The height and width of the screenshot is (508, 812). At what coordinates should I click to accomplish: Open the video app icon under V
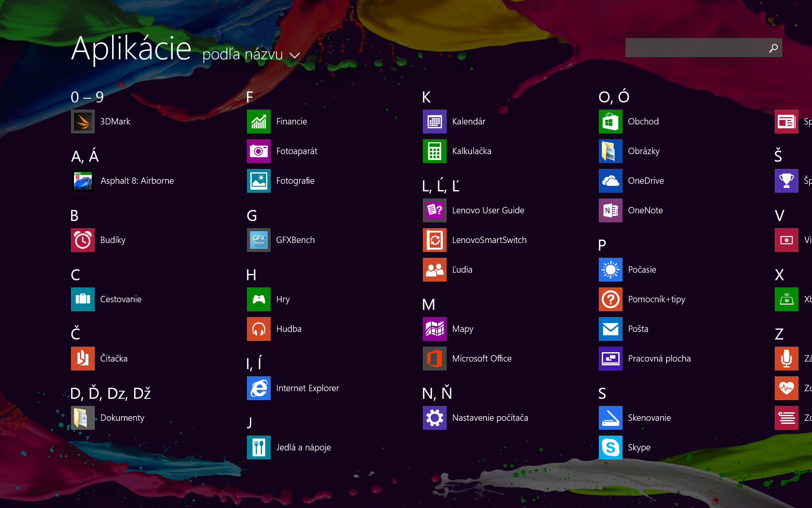point(787,240)
